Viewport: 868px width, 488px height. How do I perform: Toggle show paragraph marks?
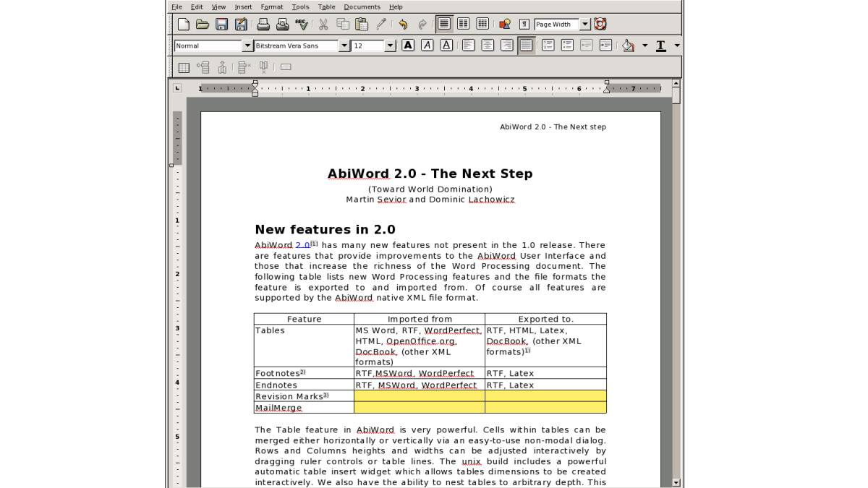click(x=524, y=25)
